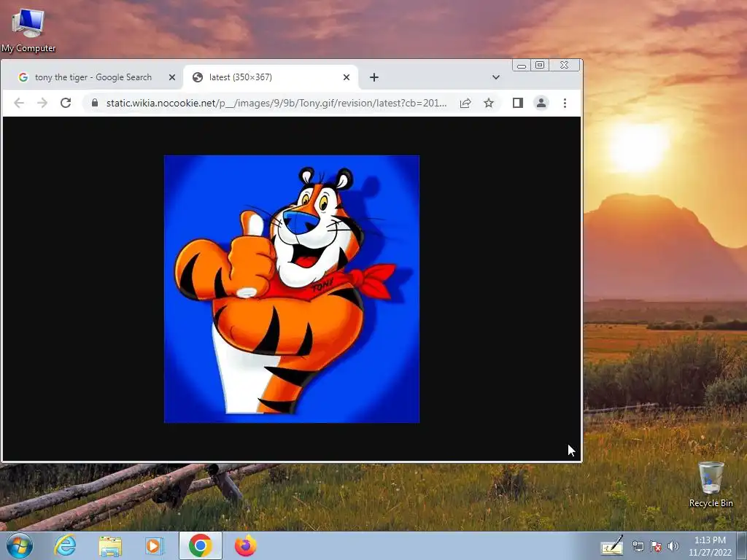The width and height of the screenshot is (747, 560).
Task: Click the Tony the Tiger image
Action: [292, 289]
